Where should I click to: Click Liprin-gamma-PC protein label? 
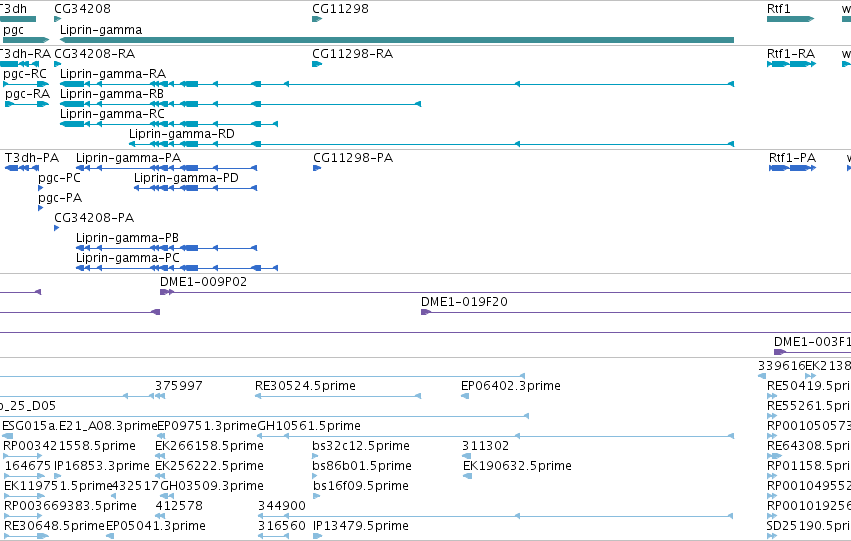tap(128, 258)
